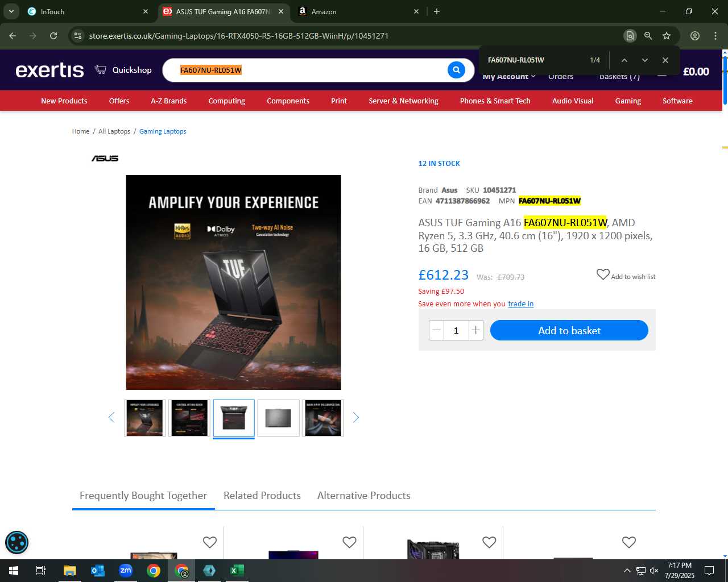Go to All Laptops breadcrumb

114,131
